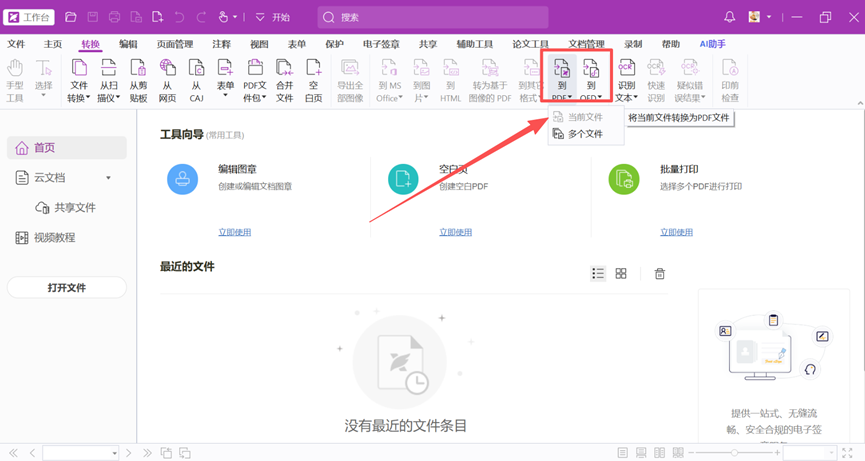This screenshot has width=865, height=461.
Task: Open the notification bell icon
Action: pos(729,17)
